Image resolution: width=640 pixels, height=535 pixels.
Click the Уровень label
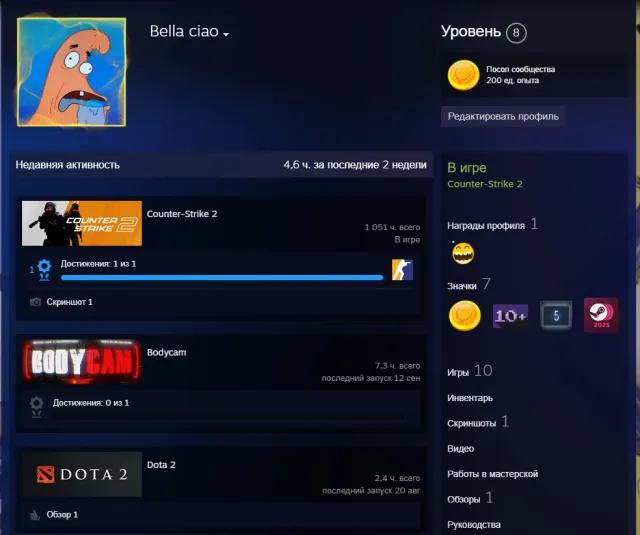pyautogui.click(x=471, y=31)
